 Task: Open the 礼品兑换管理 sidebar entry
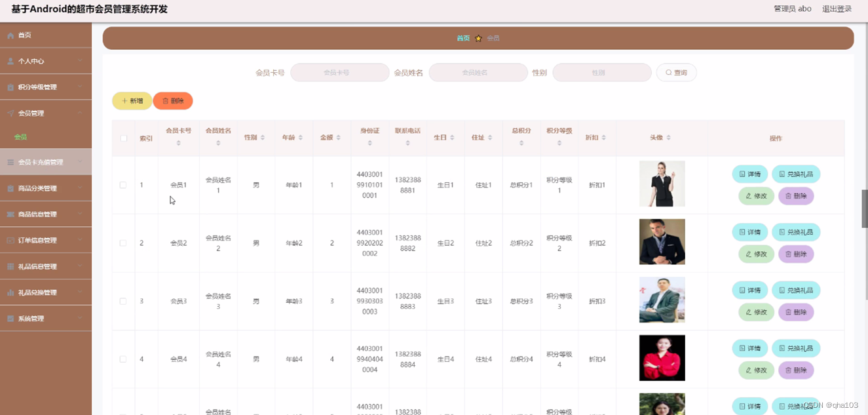coord(39,292)
